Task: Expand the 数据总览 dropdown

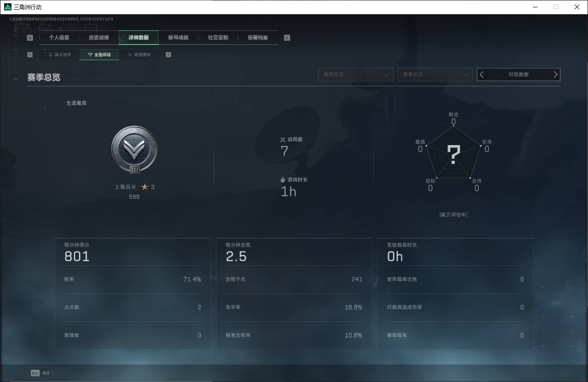Action: 356,74
